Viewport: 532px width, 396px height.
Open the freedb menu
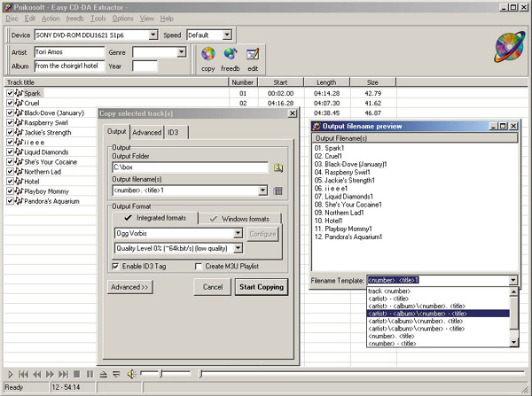click(74, 19)
